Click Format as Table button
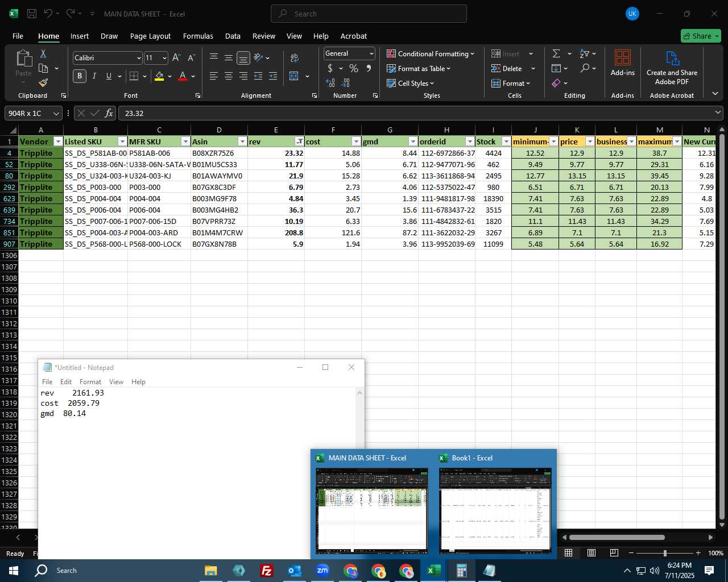 [419, 68]
